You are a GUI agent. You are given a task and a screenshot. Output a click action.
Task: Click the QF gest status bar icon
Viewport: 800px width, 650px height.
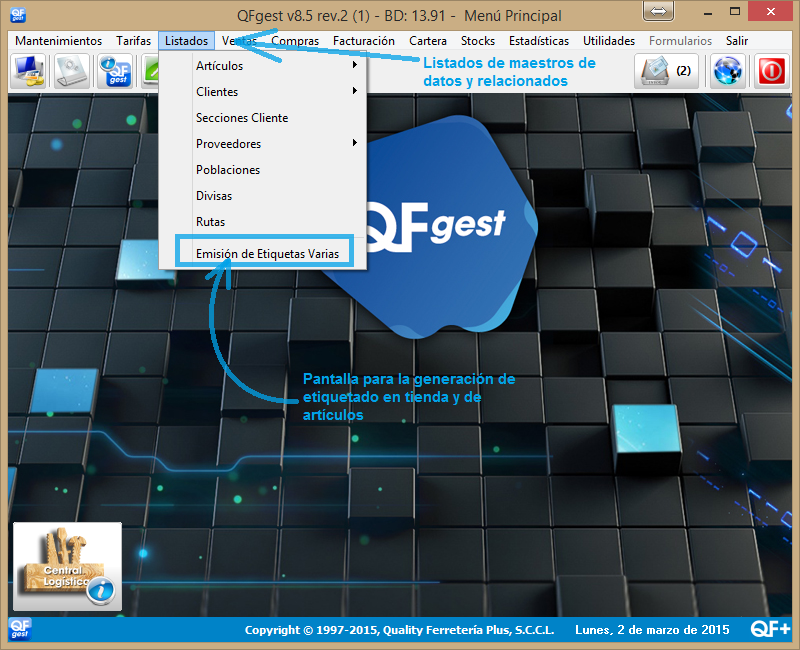coord(20,629)
